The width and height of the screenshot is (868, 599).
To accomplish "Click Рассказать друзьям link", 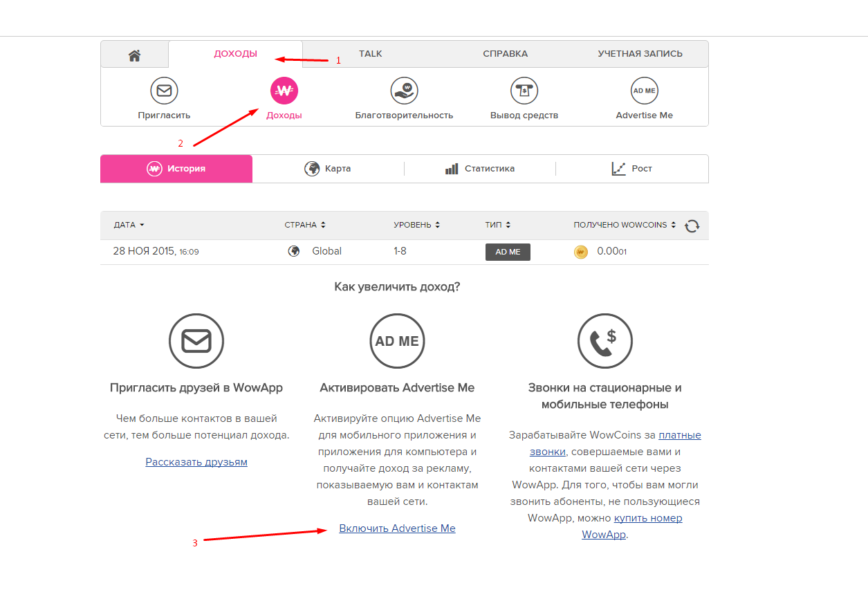I will tap(196, 462).
